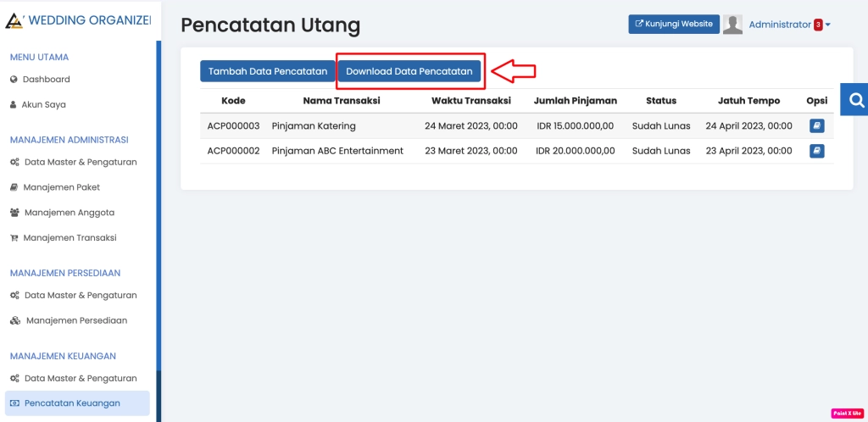Viewport: 868px width, 422px height.
Task: Select Manajemen Paket in sidebar
Action: 61,187
